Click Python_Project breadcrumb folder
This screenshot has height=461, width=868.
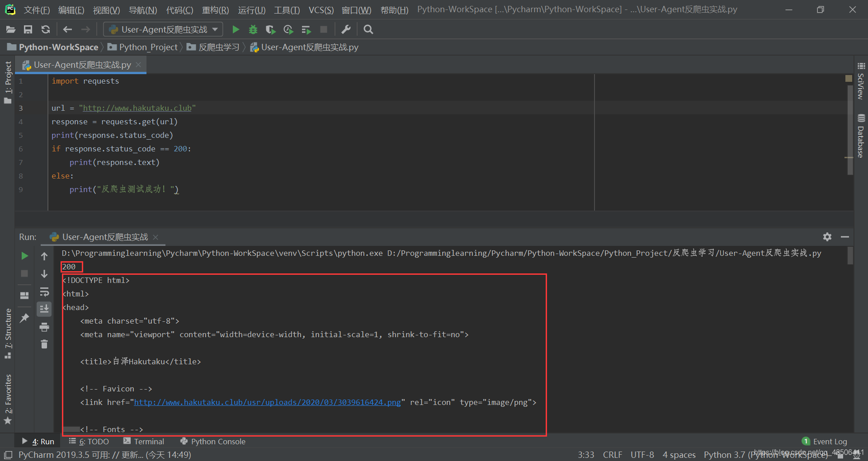(143, 47)
